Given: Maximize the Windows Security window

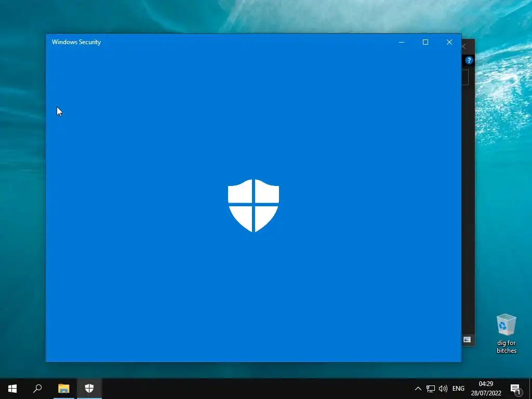Looking at the screenshot, I should coord(425,42).
